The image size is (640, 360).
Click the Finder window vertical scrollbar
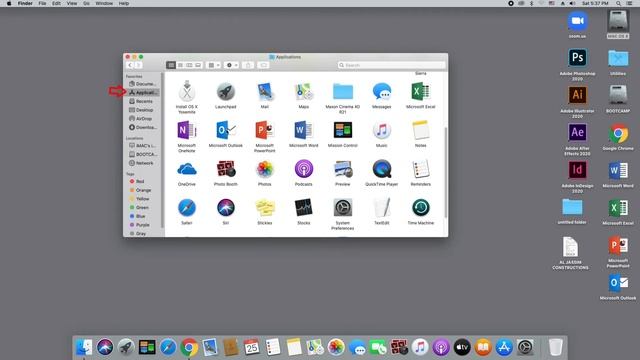[446, 172]
